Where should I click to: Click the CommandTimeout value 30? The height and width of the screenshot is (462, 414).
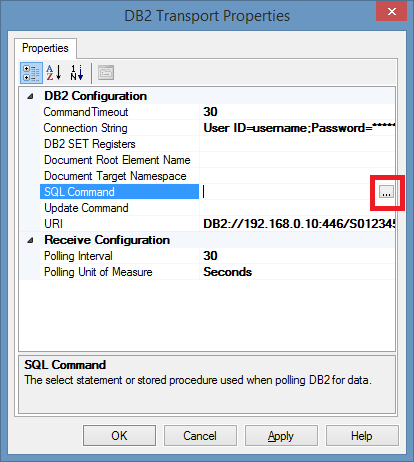[297, 112]
